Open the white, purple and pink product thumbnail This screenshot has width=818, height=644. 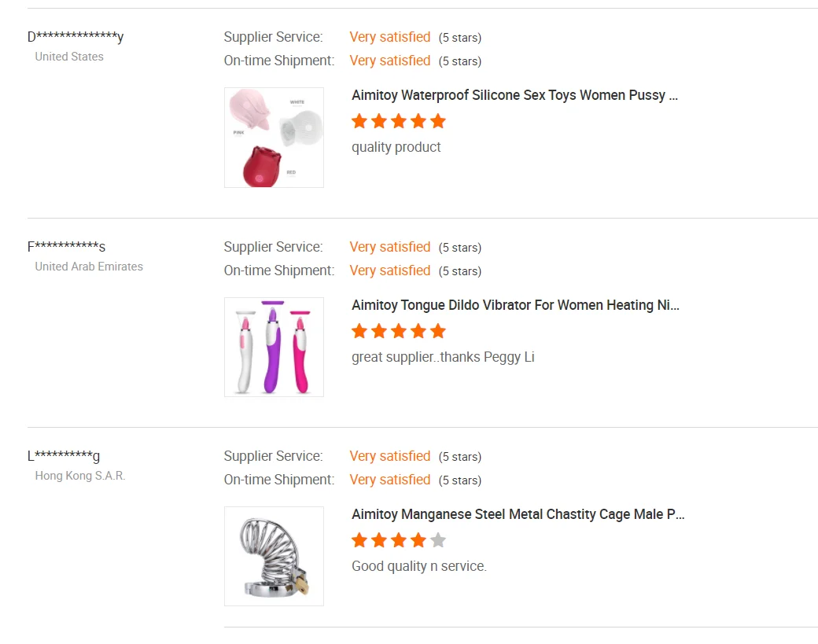coord(274,347)
